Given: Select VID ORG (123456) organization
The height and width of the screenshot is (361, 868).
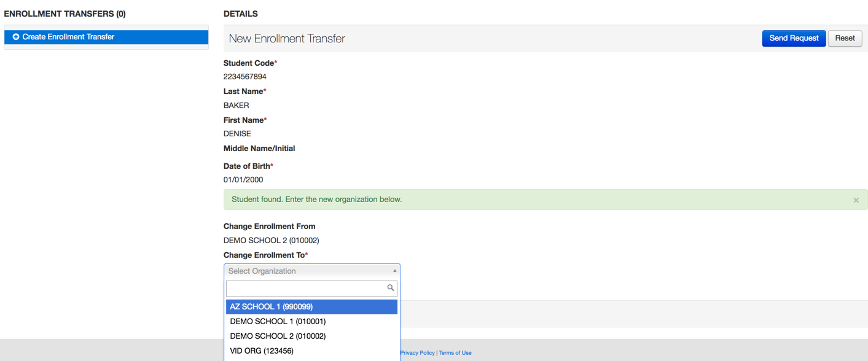Looking at the screenshot, I should 262,351.
